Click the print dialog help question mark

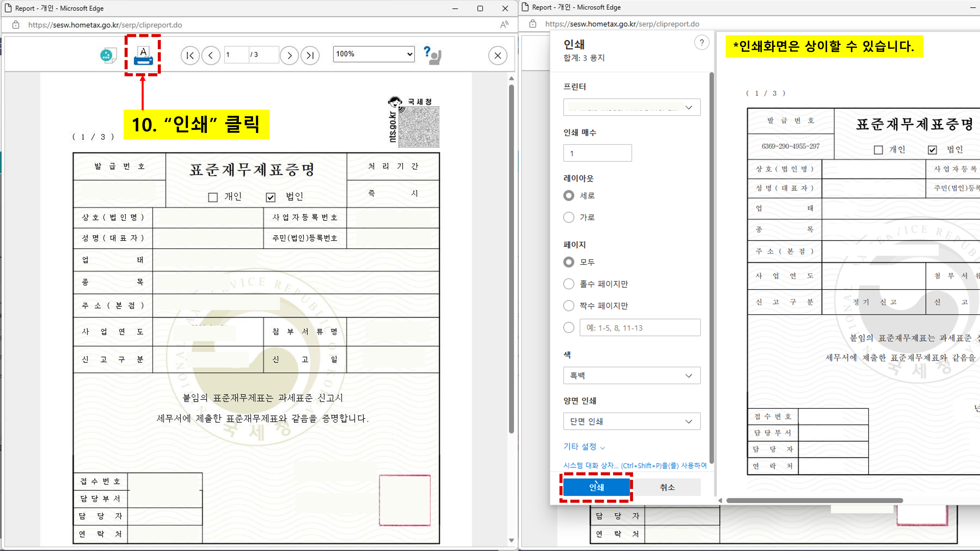click(x=701, y=43)
